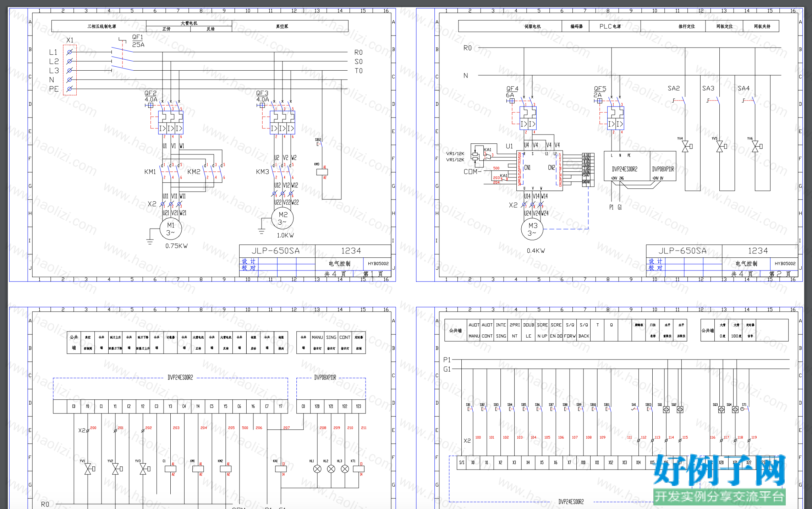Viewport: 812px width, 509px height.
Task: Select the DVP24ES00R2 PLC power module
Action: [x=627, y=166]
